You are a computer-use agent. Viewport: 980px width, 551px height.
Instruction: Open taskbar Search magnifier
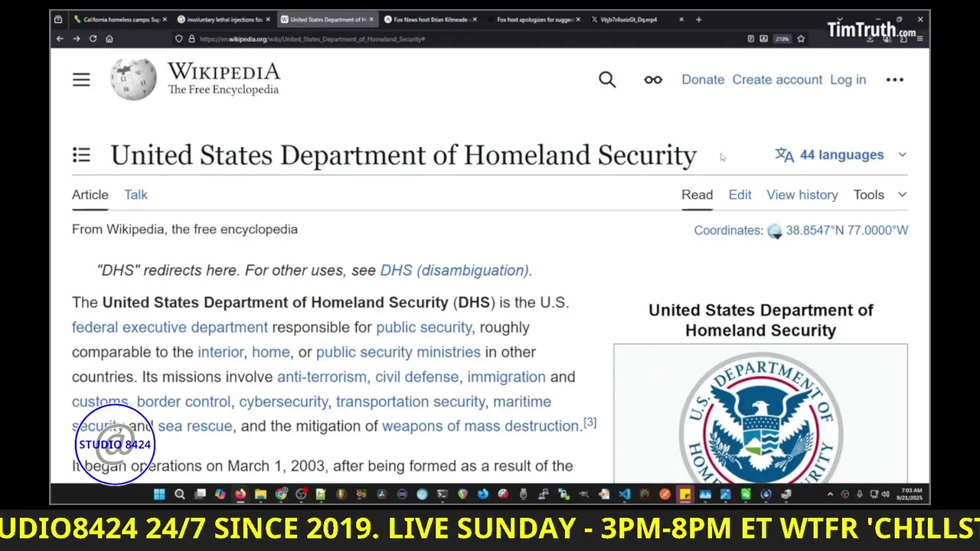point(180,494)
